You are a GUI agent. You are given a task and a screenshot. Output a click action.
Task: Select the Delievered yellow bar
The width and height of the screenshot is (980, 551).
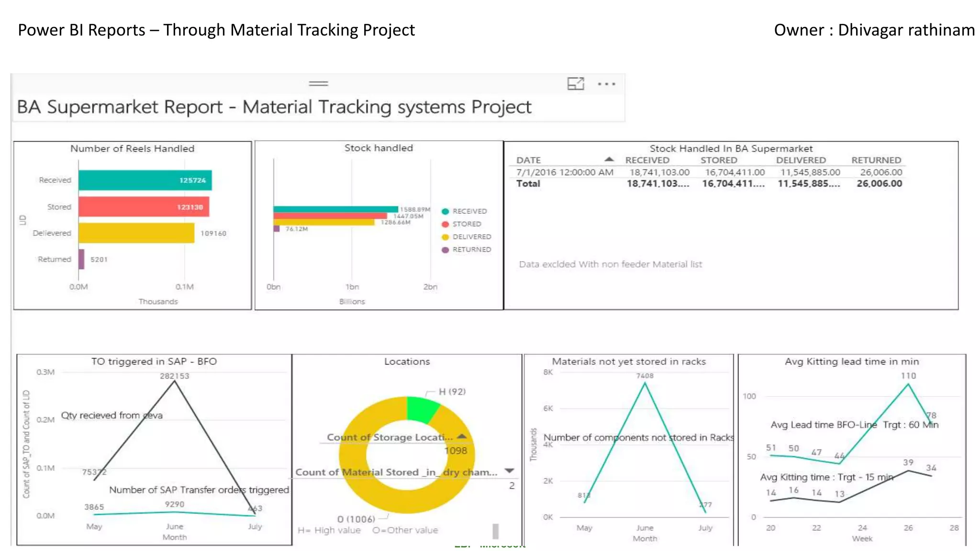[136, 233]
